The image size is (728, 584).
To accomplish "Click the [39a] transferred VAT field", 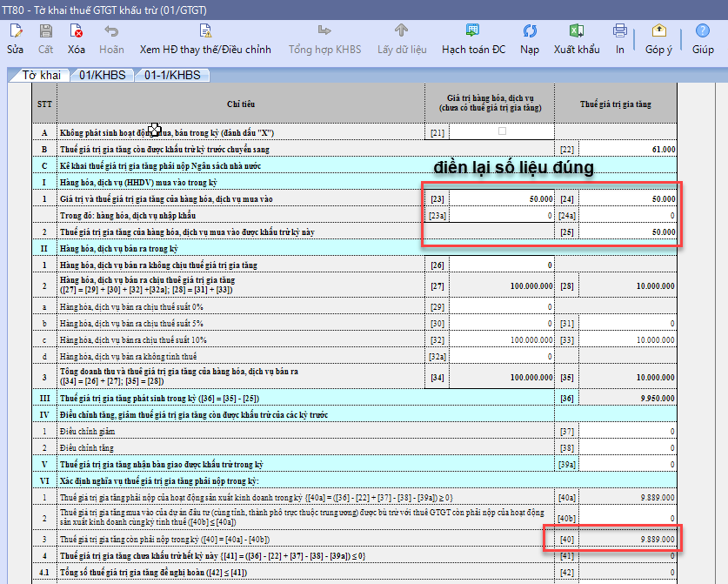I will pyautogui.click(x=627, y=465).
